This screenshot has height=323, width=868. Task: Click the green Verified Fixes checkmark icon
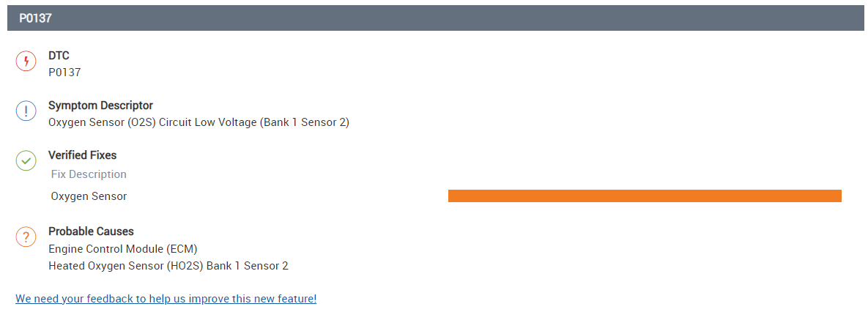tap(26, 161)
